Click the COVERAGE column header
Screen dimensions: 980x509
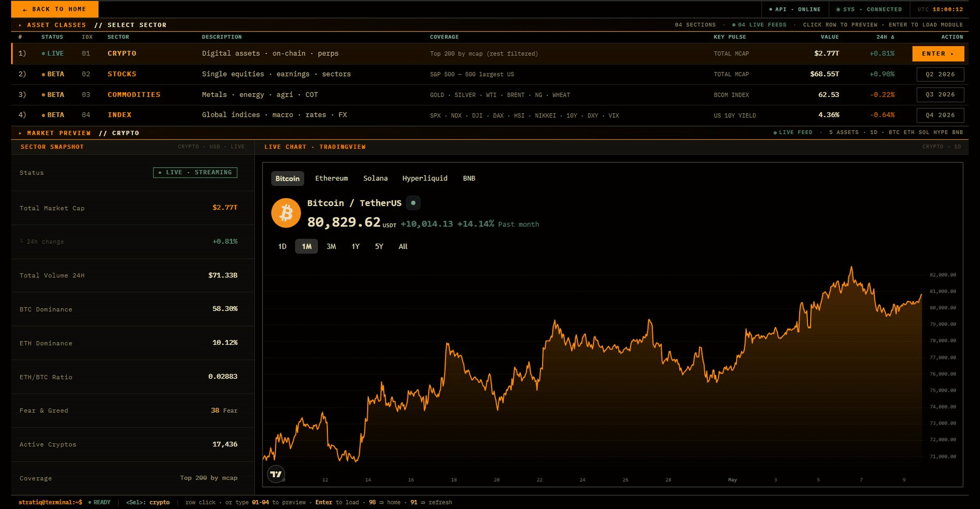444,37
